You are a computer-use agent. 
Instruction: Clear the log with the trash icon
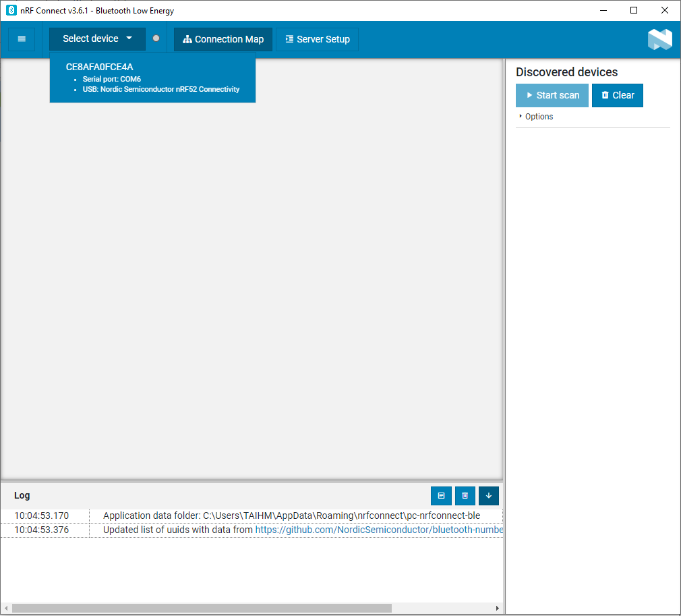[x=465, y=496]
